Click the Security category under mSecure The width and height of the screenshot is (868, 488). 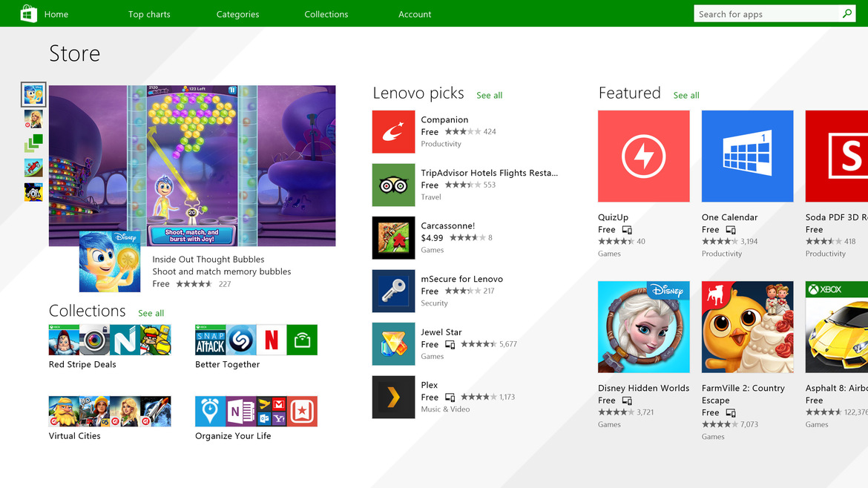tap(434, 303)
